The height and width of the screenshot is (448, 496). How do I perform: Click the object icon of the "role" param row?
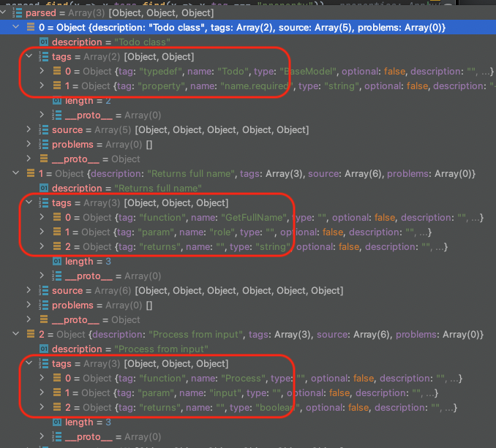(x=57, y=232)
